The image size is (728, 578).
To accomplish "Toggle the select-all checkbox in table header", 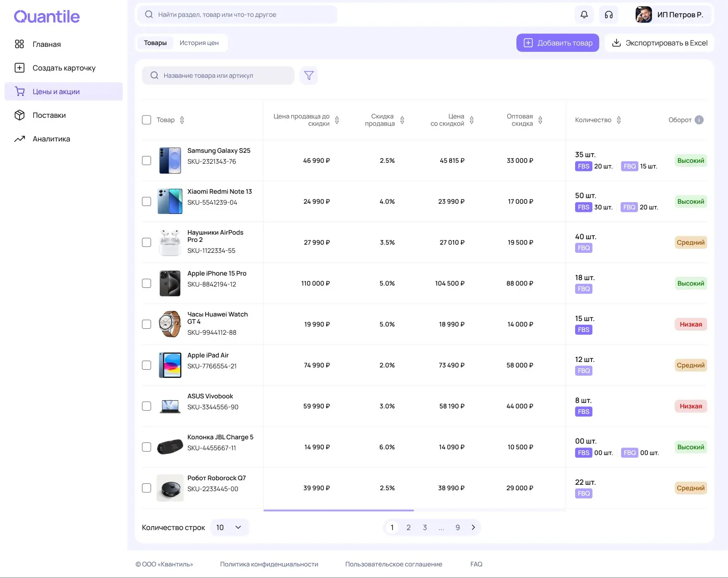I will 147,120.
